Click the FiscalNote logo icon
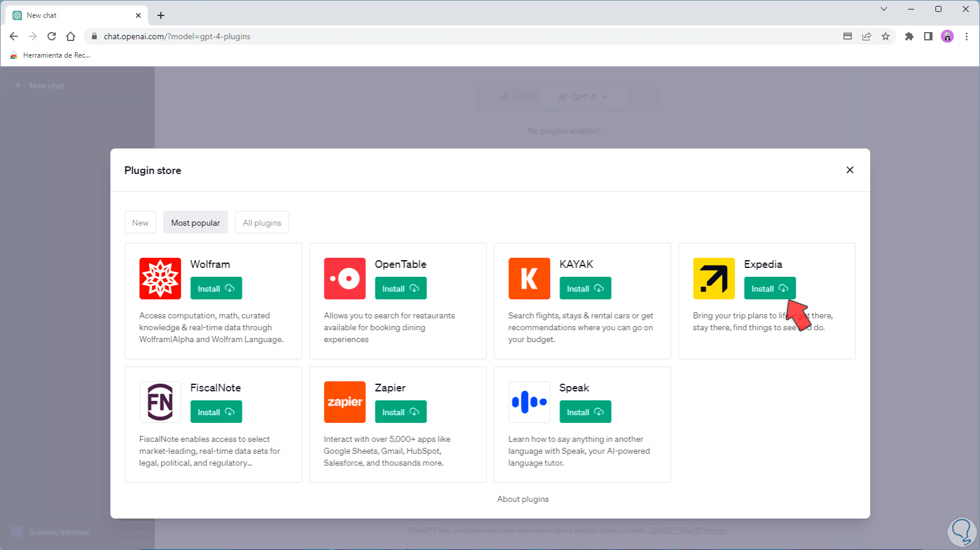980x550 pixels. click(x=160, y=402)
